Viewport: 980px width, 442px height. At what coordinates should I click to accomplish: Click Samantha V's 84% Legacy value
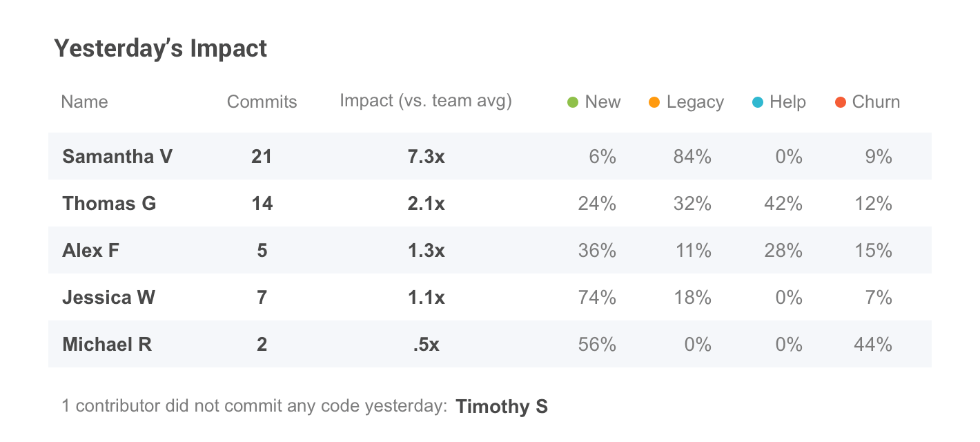(x=692, y=157)
